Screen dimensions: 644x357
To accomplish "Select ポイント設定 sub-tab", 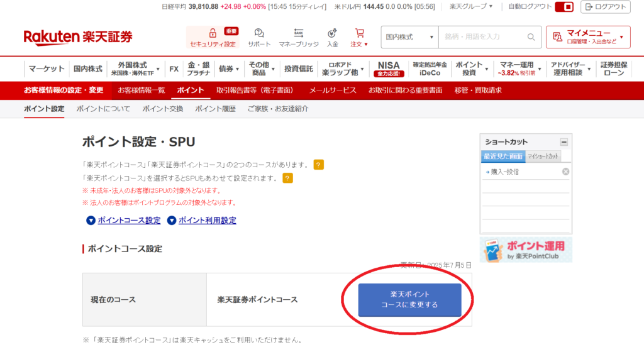I will (x=44, y=109).
